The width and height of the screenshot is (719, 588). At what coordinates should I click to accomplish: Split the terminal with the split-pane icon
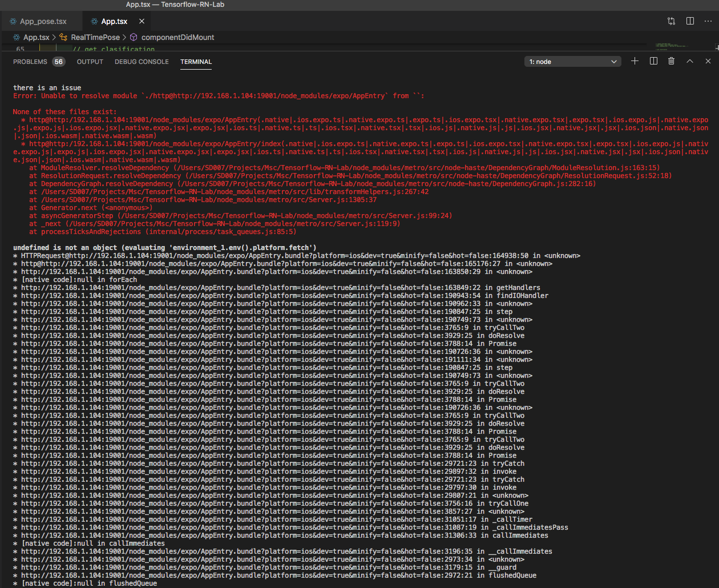click(x=653, y=61)
